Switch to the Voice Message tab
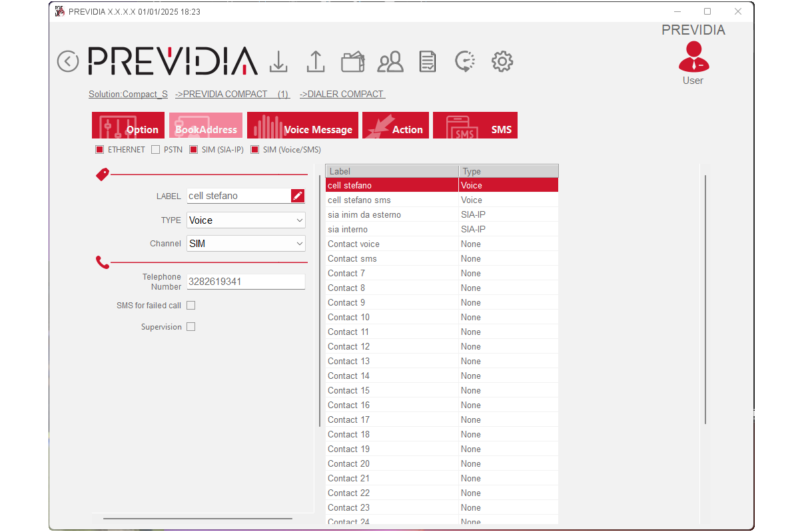The image size is (812, 532). point(303,126)
